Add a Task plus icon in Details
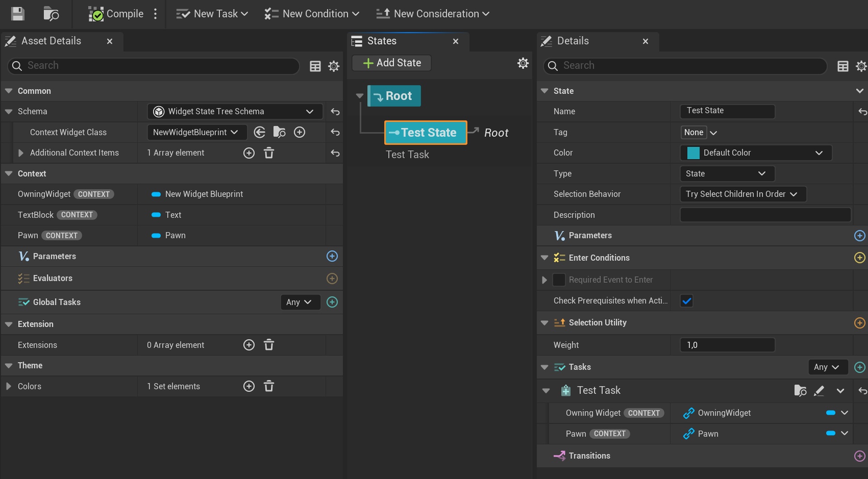 coord(859,367)
